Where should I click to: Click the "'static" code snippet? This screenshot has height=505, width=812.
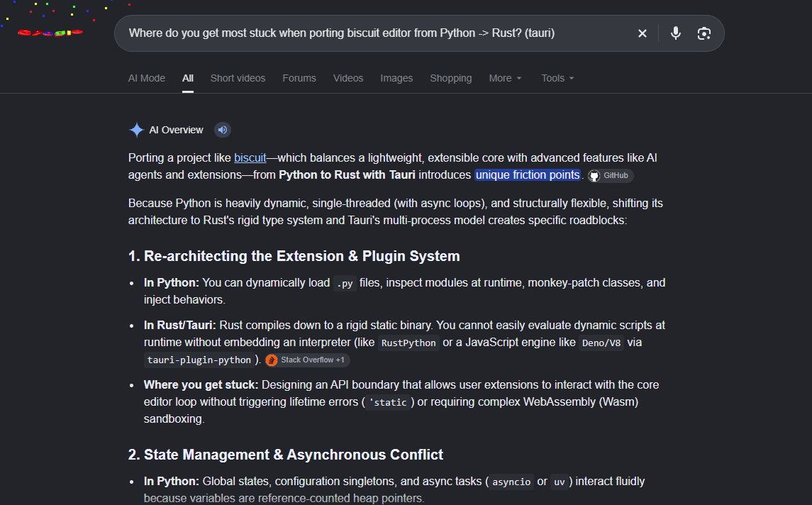(388, 402)
